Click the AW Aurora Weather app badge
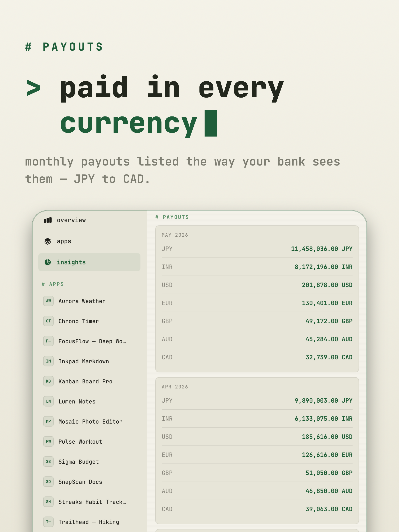The height and width of the screenshot is (532, 399). [48, 301]
